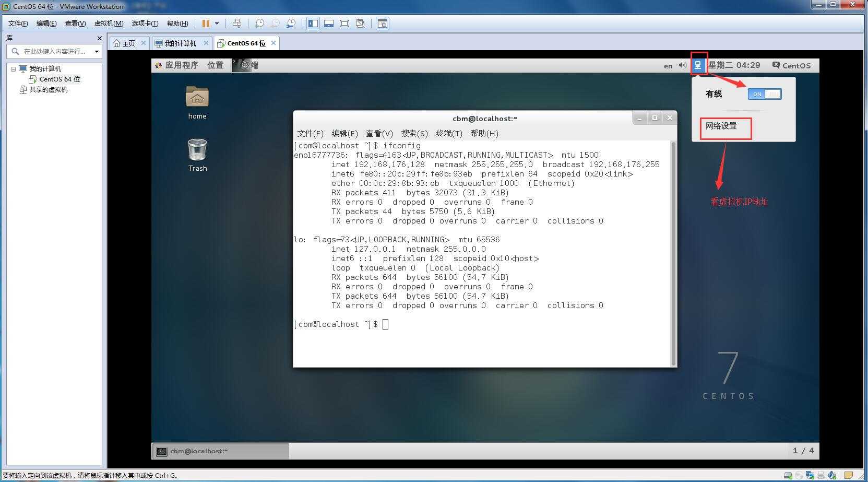Viewport: 868px width, 482px height.
Task: Click the network adapter status icon
Action: pos(810,475)
